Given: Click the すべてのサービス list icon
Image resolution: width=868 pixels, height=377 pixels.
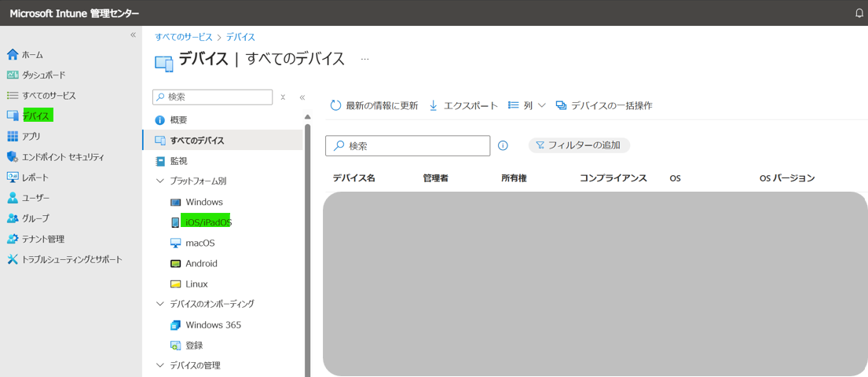Looking at the screenshot, I should tap(13, 95).
